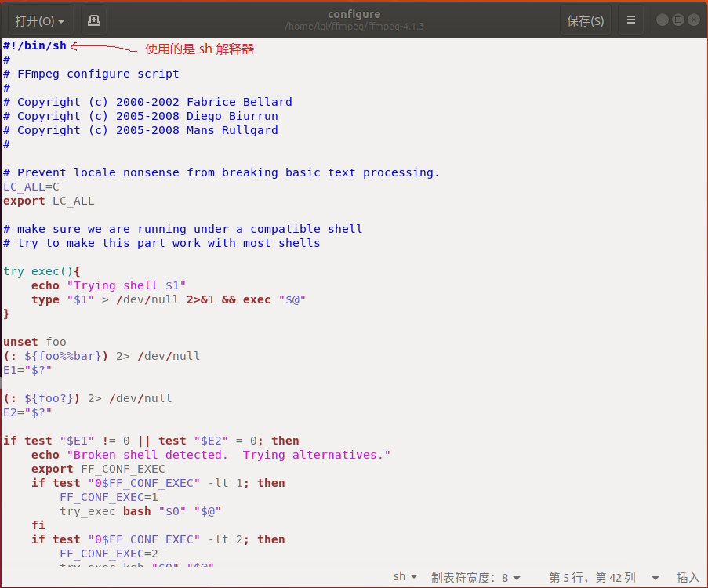Click the 'Prevent locale nonsense' comment
The image size is (708, 588).
tap(221, 172)
